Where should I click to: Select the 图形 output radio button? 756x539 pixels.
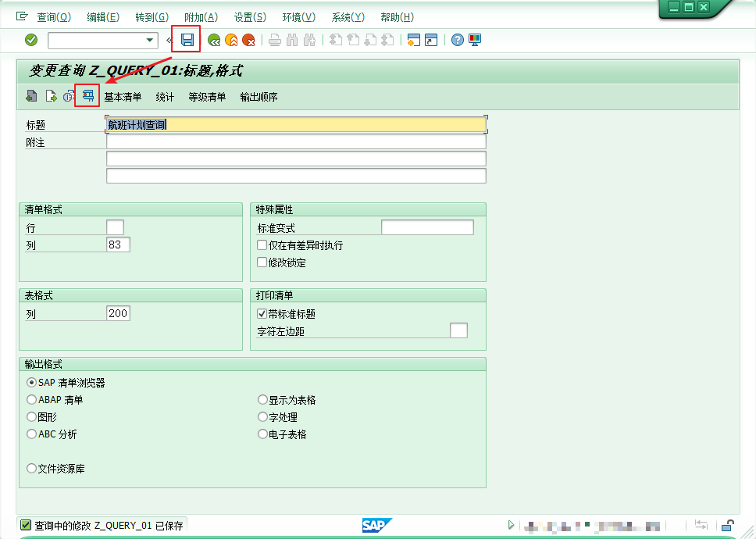tap(31, 416)
